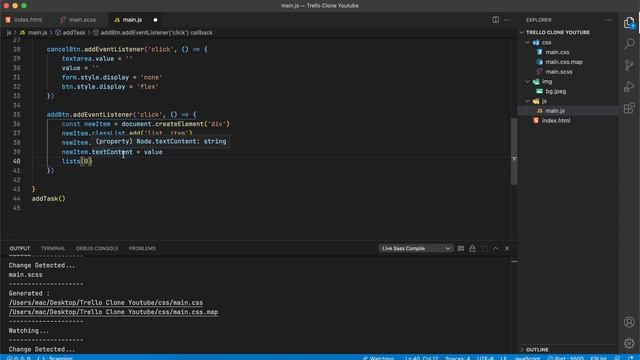
Task: Click JavaScript language mode status
Action: click(x=527, y=358)
